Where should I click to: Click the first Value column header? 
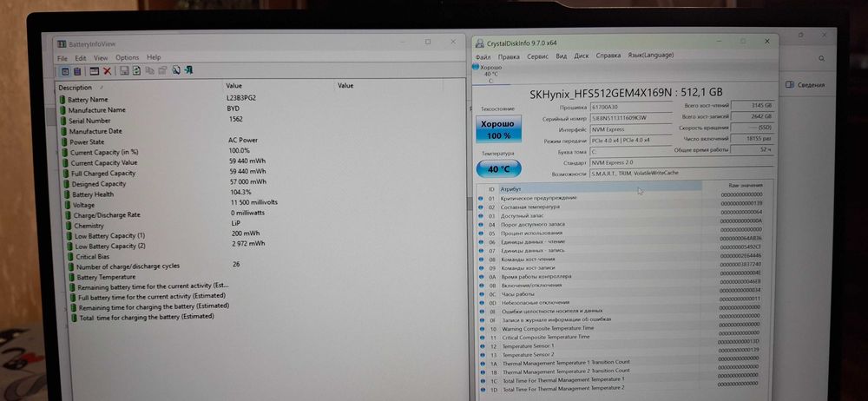pyautogui.click(x=279, y=86)
